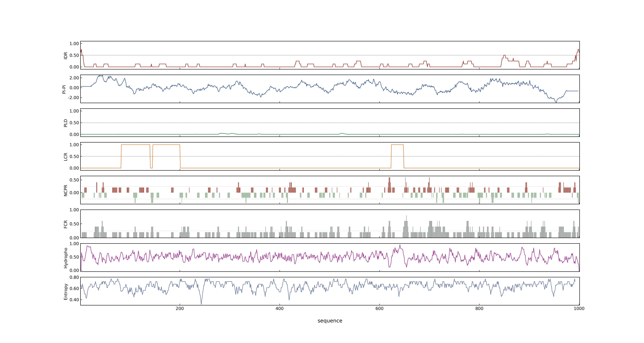Click the 1.00 tick of PLD axis
Viewport: 644px width, 343px height.
74,111
